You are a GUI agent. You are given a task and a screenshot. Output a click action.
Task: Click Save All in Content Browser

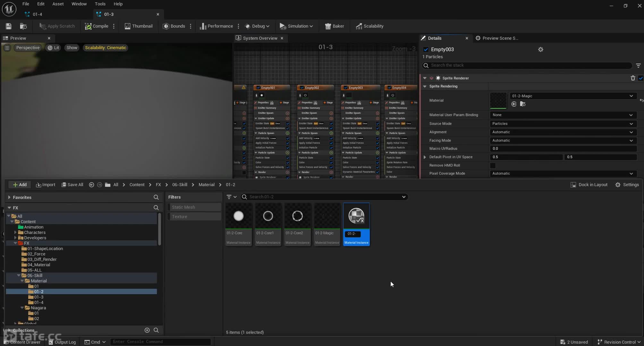click(72, 185)
